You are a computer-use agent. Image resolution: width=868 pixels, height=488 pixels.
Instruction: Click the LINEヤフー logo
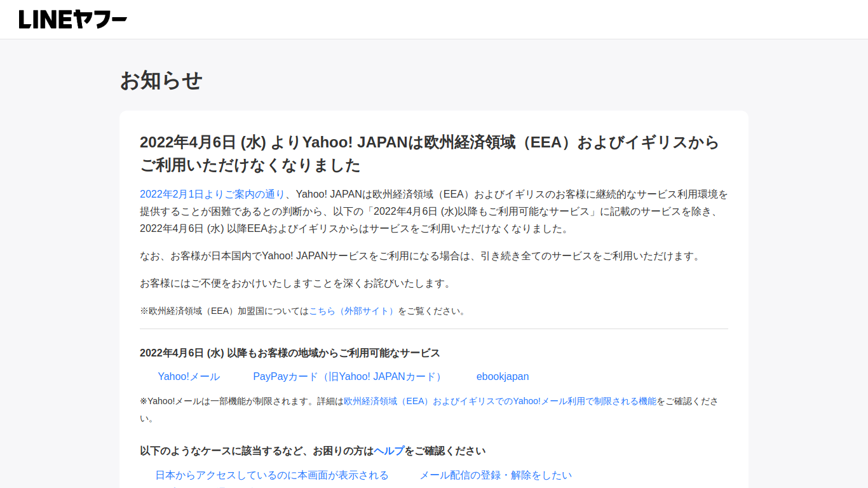click(72, 20)
